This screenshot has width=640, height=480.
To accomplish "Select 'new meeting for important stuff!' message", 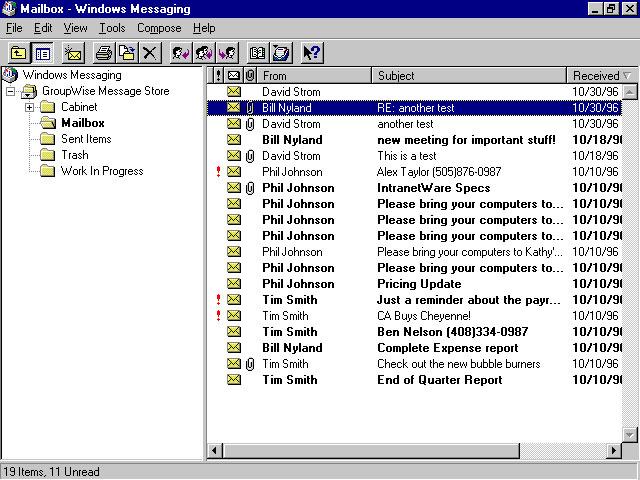I will pyautogui.click(x=414, y=140).
